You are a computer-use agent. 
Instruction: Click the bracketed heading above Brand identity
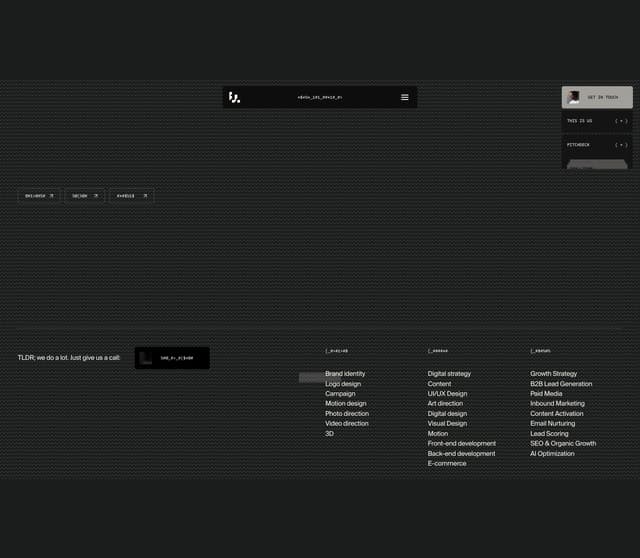(x=336, y=351)
